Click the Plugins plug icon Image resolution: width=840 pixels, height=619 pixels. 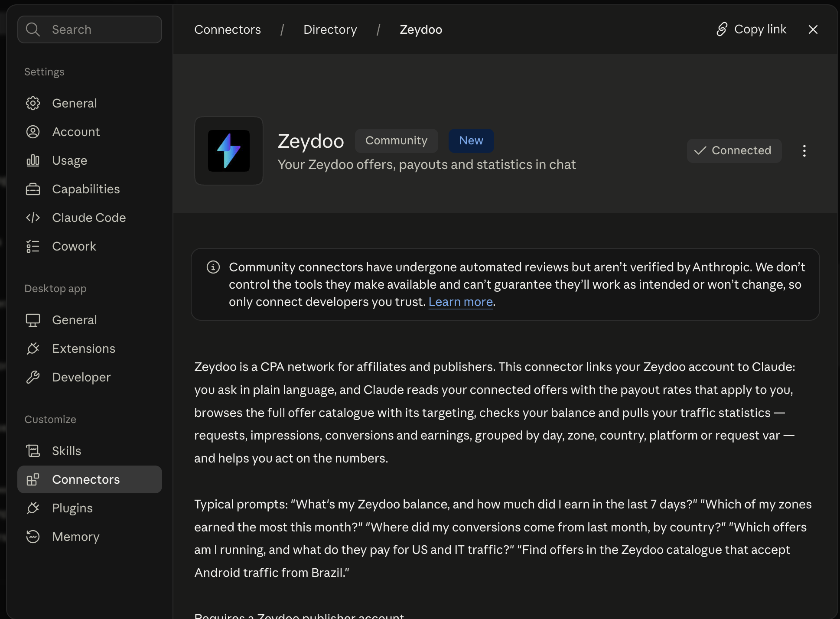coord(33,508)
